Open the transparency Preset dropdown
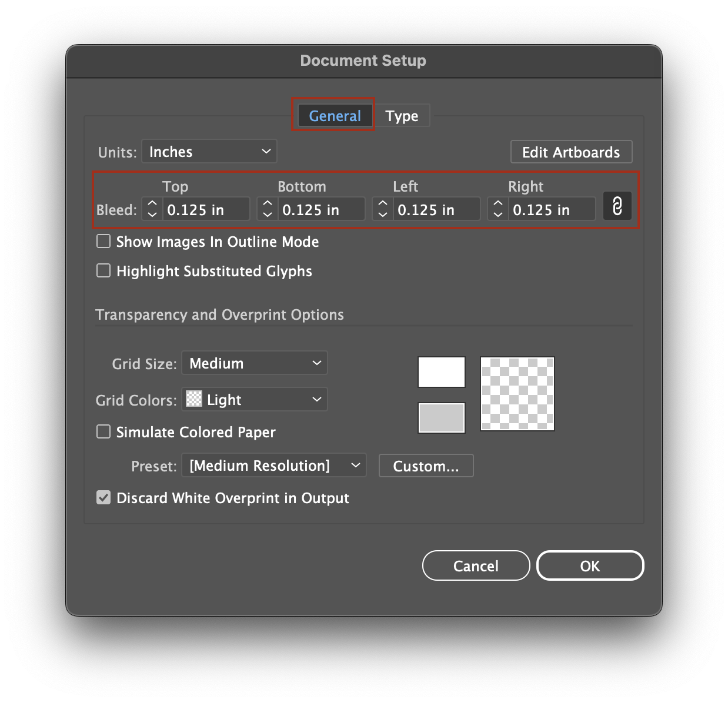The image size is (728, 703). pyautogui.click(x=274, y=466)
